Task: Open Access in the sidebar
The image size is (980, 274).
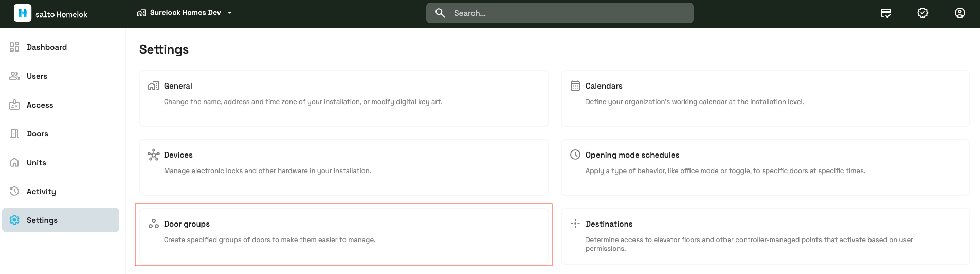Action: 61,105
